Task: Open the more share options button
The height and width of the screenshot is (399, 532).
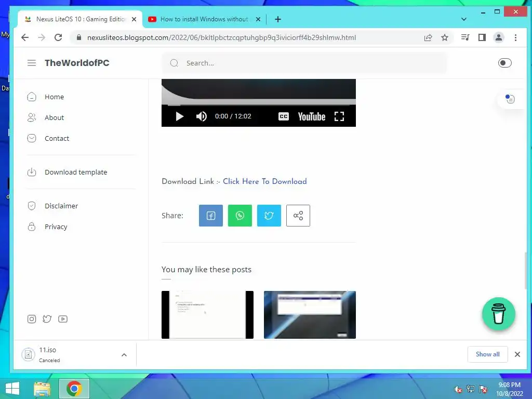Action: point(298,216)
